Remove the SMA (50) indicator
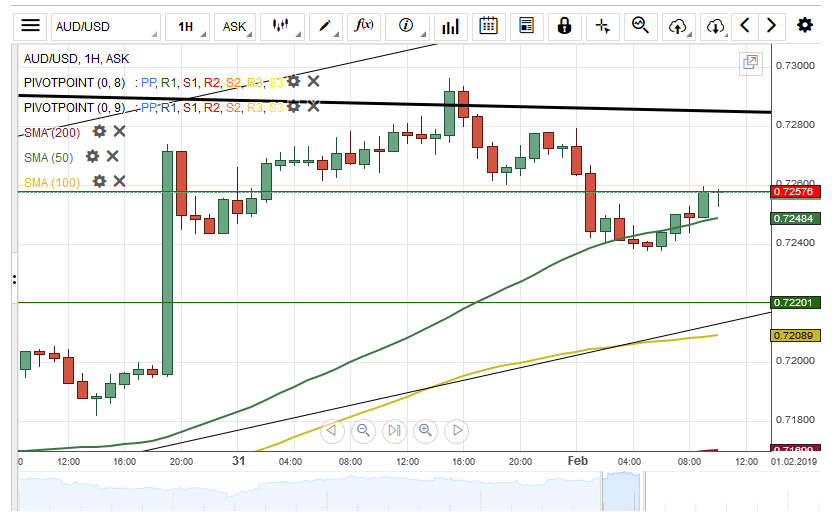832x519 pixels. coord(112,157)
